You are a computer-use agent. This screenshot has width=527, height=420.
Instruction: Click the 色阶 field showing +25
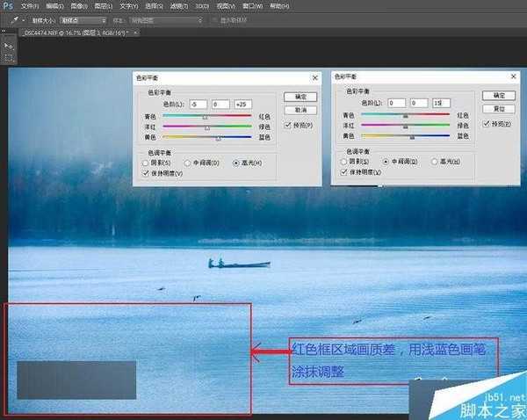pyautogui.click(x=243, y=105)
